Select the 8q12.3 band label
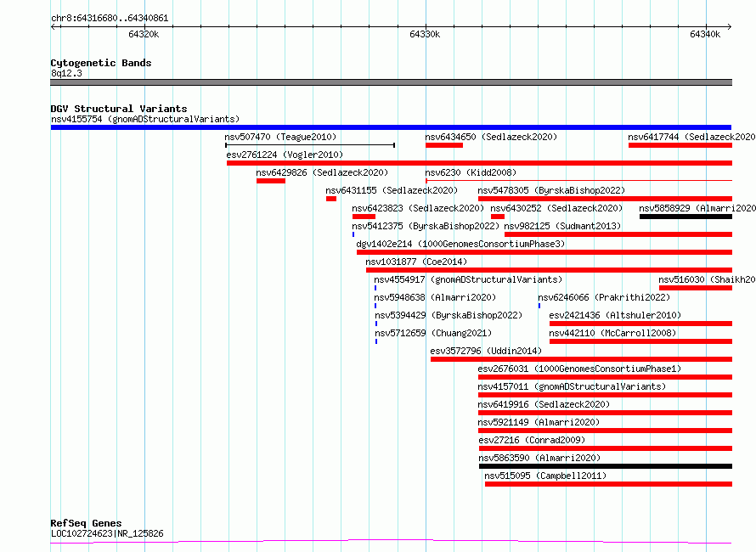The height and width of the screenshot is (552, 756). 66,73
